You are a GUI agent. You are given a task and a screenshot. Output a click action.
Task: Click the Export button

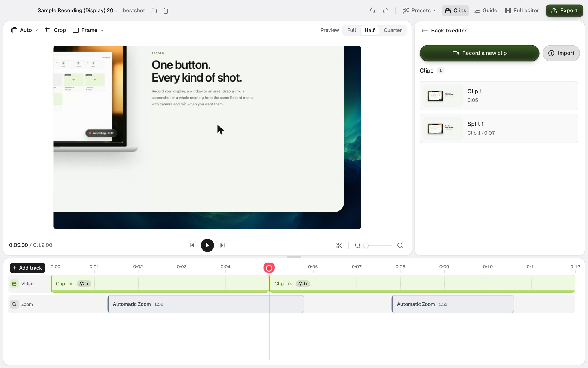click(x=564, y=11)
